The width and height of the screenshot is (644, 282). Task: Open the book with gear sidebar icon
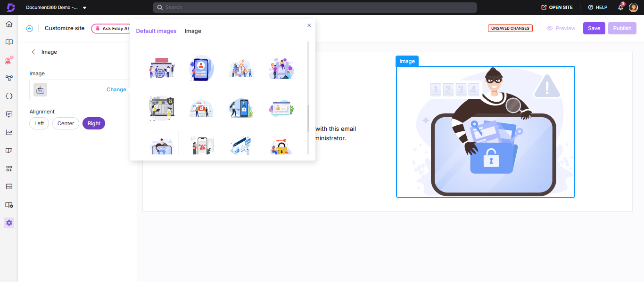(x=9, y=205)
